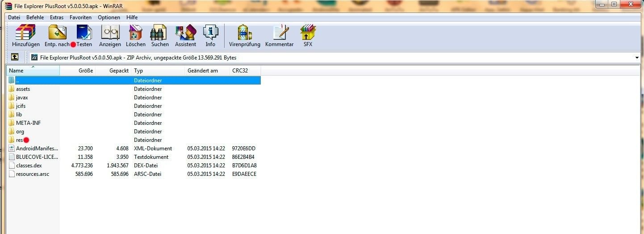Open the Anzeigen view icon
This screenshot has width=644, height=234.
[110, 33]
